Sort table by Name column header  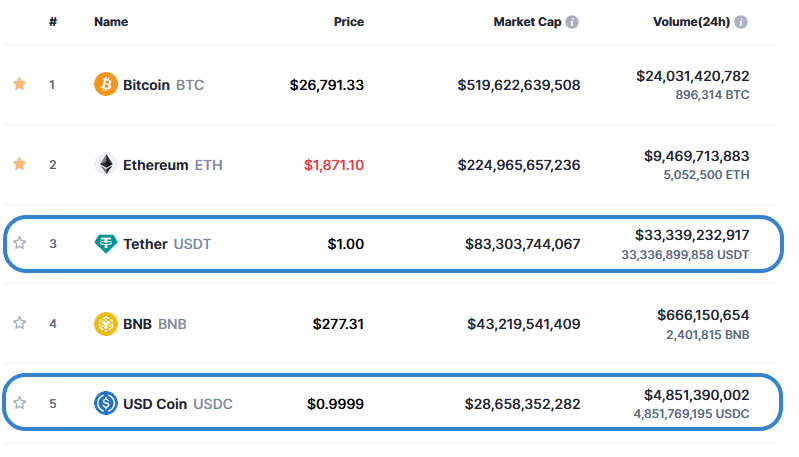coord(112,22)
